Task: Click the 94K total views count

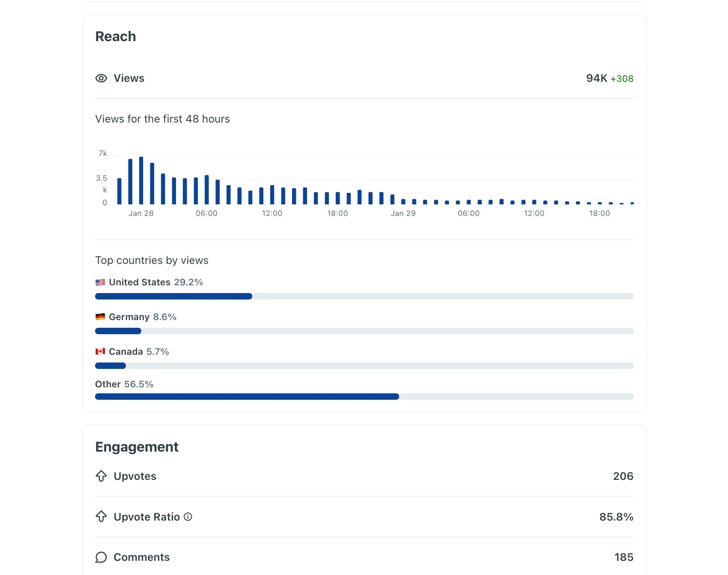Action: (597, 78)
